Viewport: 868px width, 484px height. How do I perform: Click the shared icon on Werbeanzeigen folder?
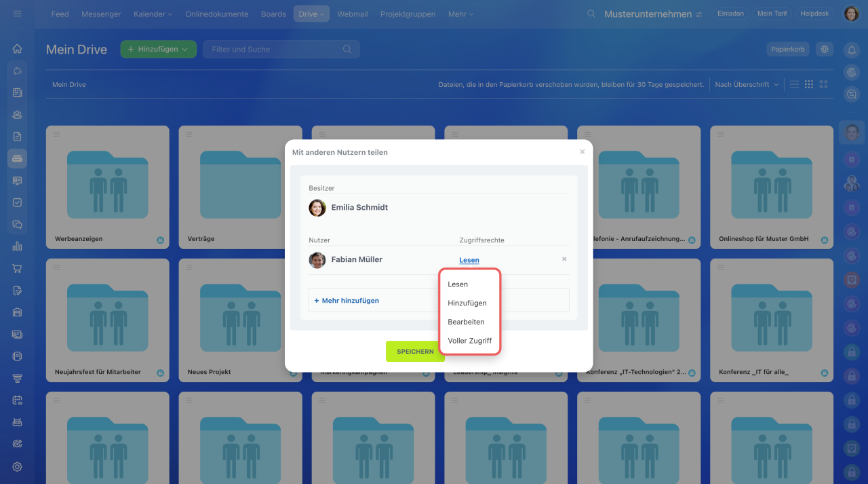click(x=161, y=240)
